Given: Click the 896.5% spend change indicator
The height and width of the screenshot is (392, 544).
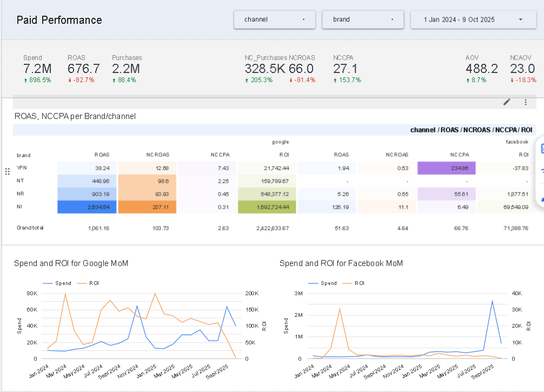Looking at the screenshot, I should (x=37, y=80).
